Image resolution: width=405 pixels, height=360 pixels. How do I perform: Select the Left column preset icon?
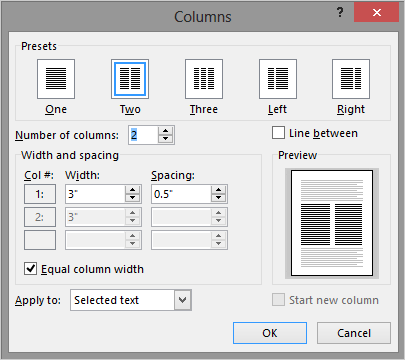[278, 79]
